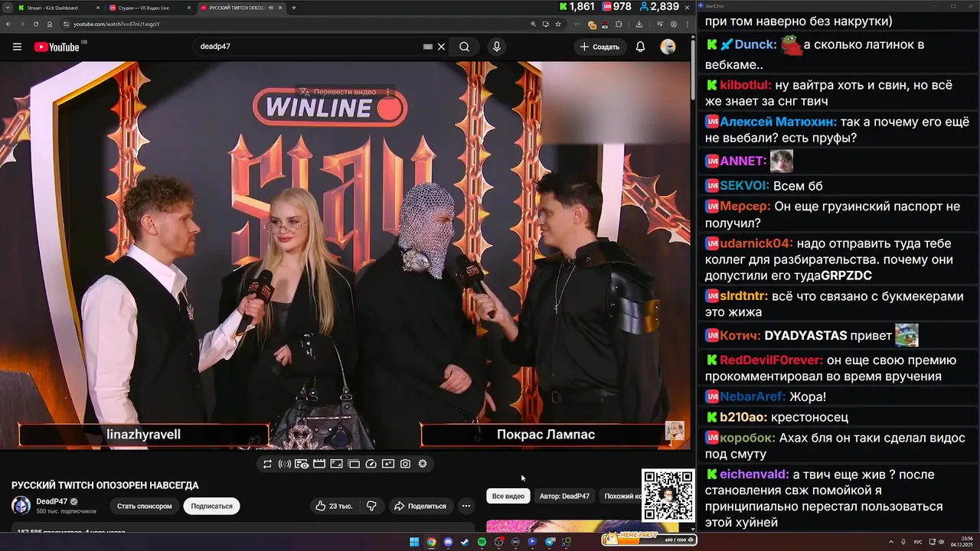Toggle loop repeat in video toolbar

[267, 464]
